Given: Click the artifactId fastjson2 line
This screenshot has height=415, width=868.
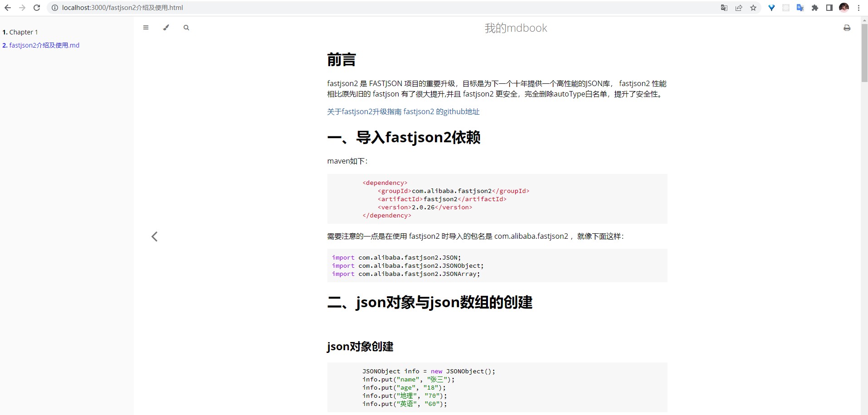Looking at the screenshot, I should [442, 199].
